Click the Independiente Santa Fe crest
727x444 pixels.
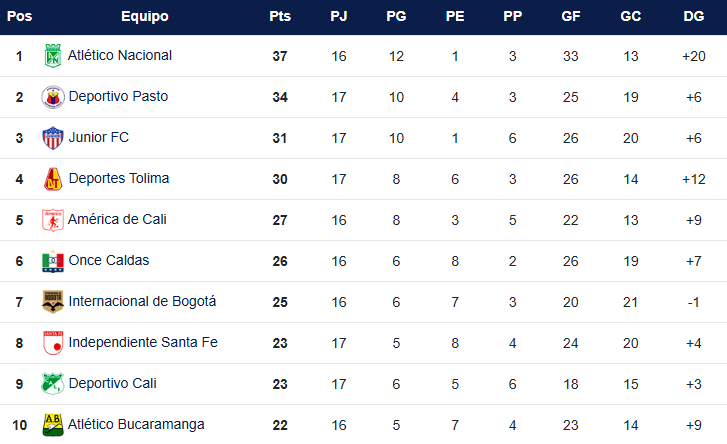tap(52, 343)
